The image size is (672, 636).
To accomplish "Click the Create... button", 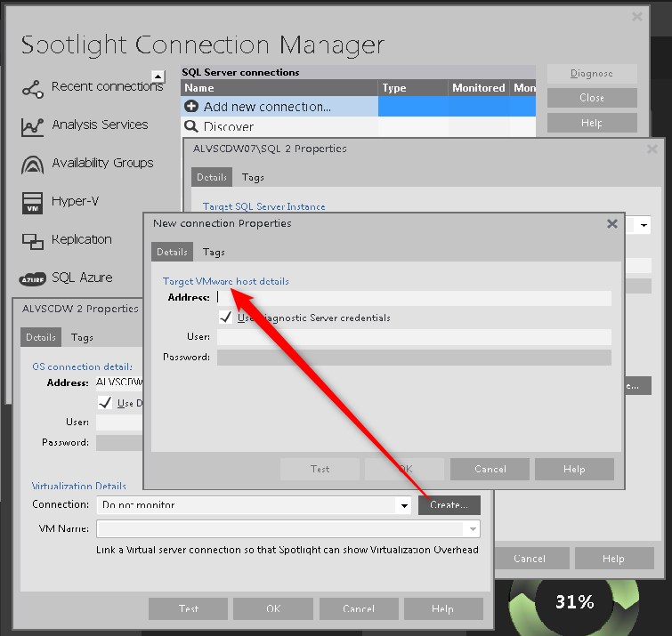I will point(449,505).
